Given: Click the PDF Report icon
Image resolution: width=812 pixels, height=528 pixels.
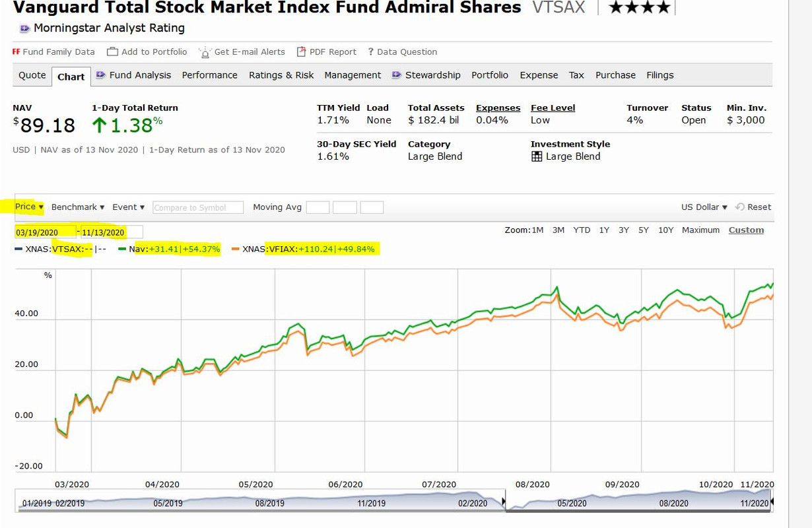Looking at the screenshot, I should tap(301, 51).
